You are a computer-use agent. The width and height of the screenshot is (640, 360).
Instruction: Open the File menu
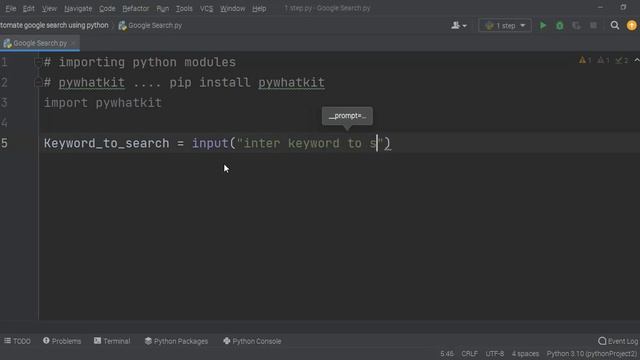(11, 8)
